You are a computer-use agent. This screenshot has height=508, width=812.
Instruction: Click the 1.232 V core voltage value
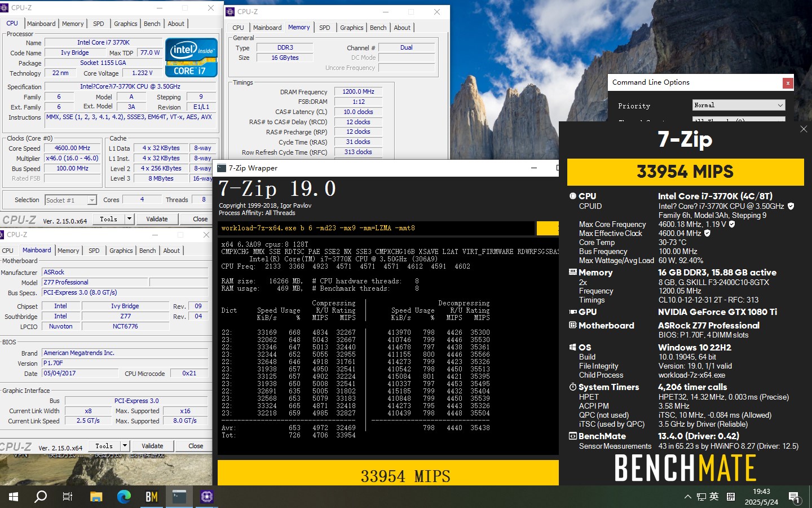click(142, 73)
